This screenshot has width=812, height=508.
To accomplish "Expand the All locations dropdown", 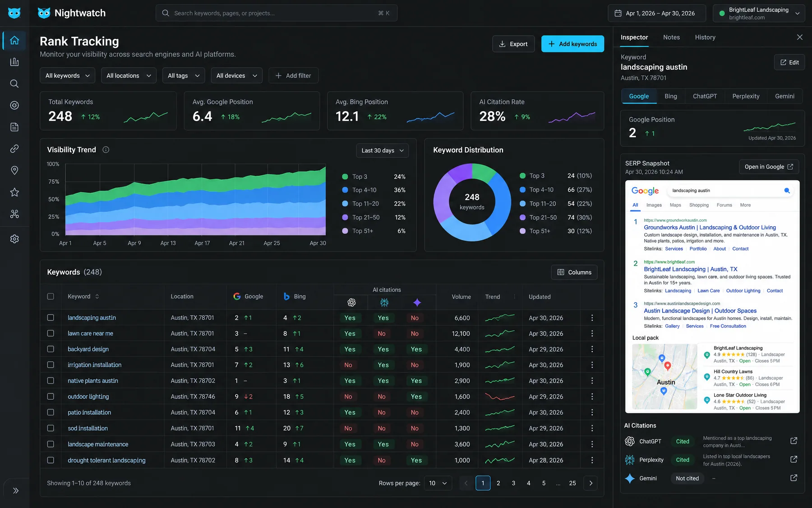I will 129,76.
